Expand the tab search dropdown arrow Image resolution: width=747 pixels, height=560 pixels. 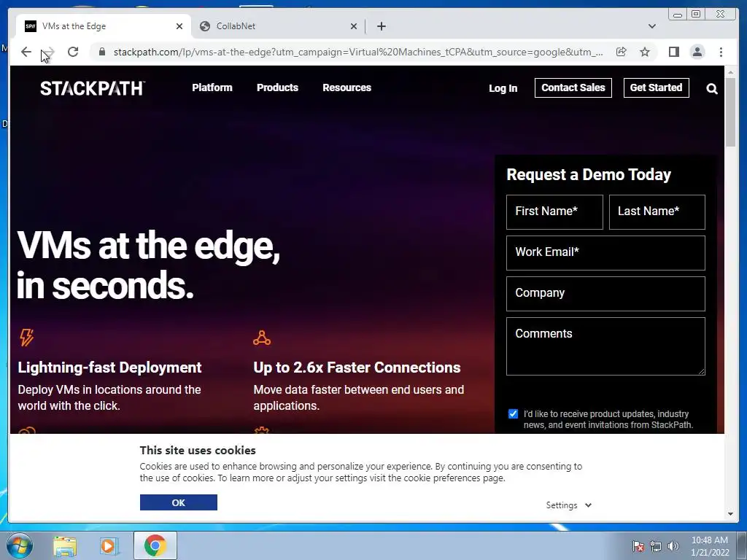click(651, 26)
